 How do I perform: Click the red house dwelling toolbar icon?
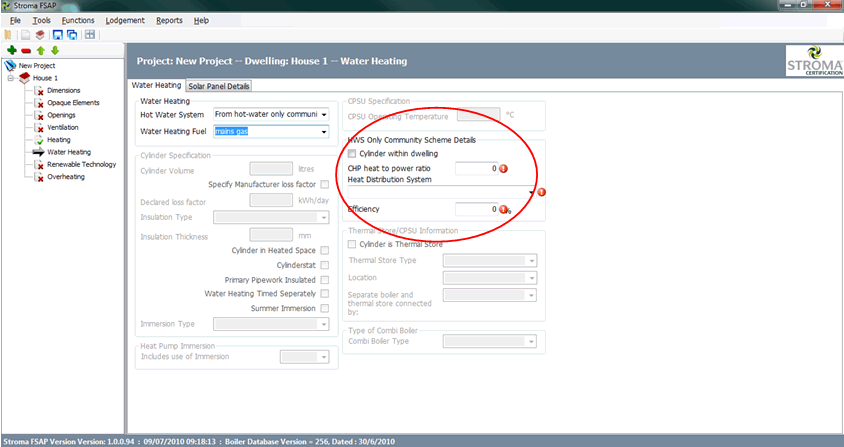click(x=40, y=35)
